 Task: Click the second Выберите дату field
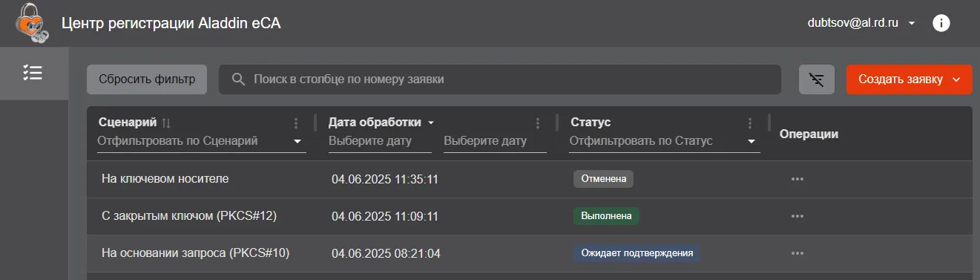pos(495,141)
